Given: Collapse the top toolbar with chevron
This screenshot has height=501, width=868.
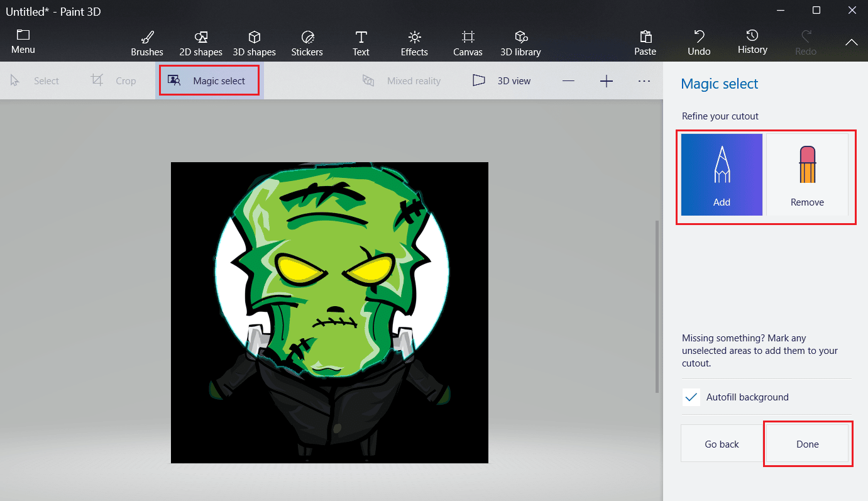Looking at the screenshot, I should click(x=851, y=42).
